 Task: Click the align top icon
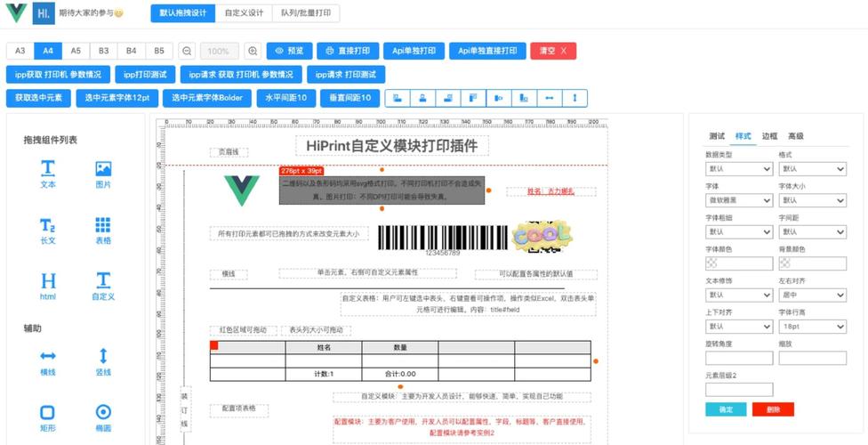coord(473,98)
